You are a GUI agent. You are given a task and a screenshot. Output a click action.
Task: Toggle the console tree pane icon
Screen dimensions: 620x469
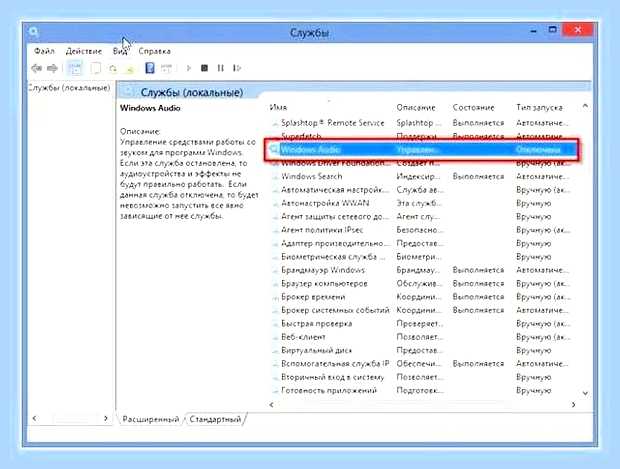[x=75, y=68]
